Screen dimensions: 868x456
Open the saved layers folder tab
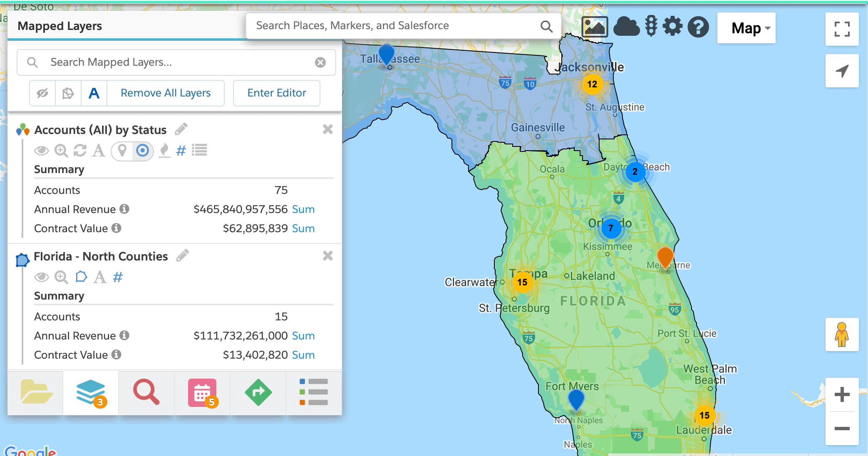36,392
